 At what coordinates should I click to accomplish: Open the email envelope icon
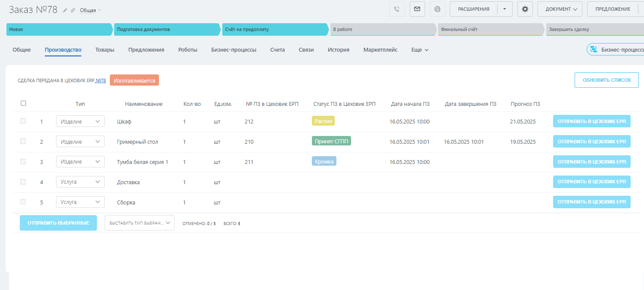(417, 9)
